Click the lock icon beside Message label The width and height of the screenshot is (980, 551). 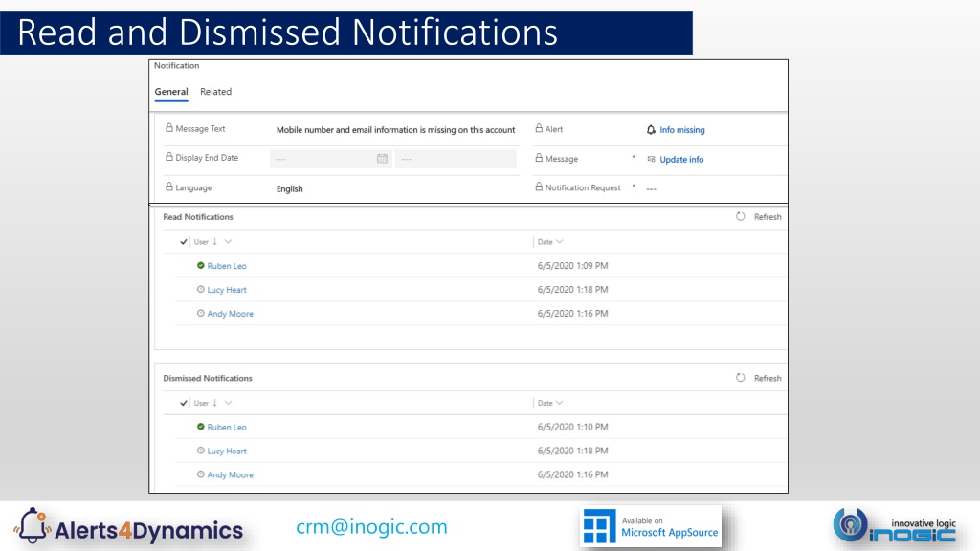pos(539,158)
